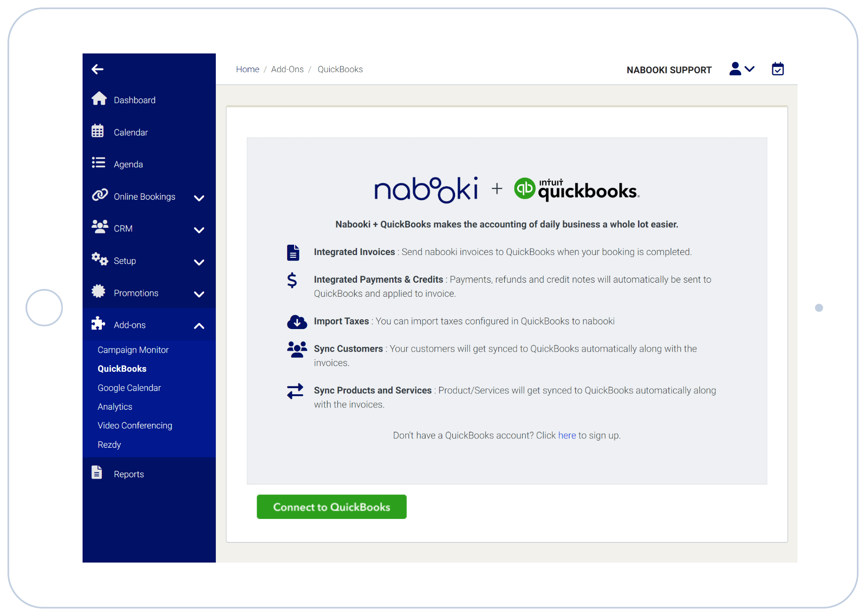Viewport: 866px width, 616px height.
Task: Click the Integrated Invoices document icon
Action: (293, 252)
